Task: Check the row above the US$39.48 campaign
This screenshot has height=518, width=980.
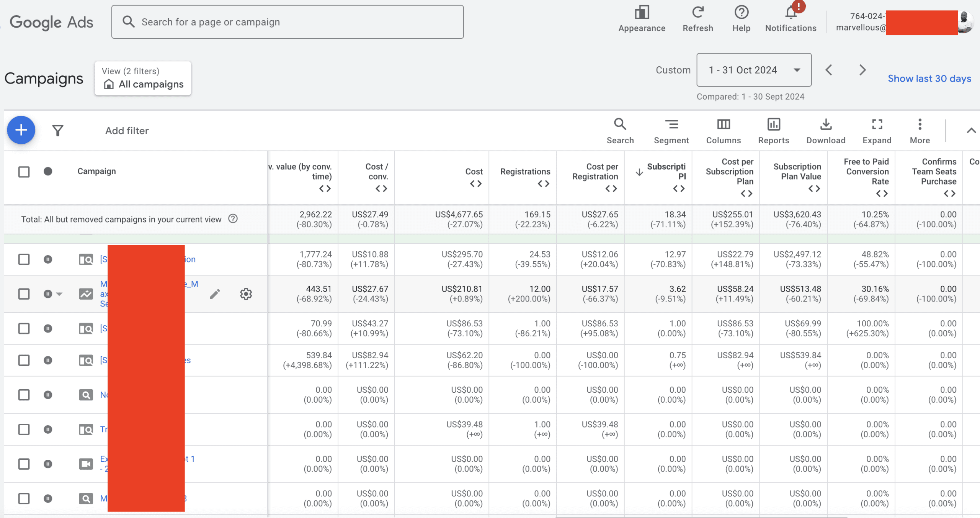Action: tap(24, 395)
